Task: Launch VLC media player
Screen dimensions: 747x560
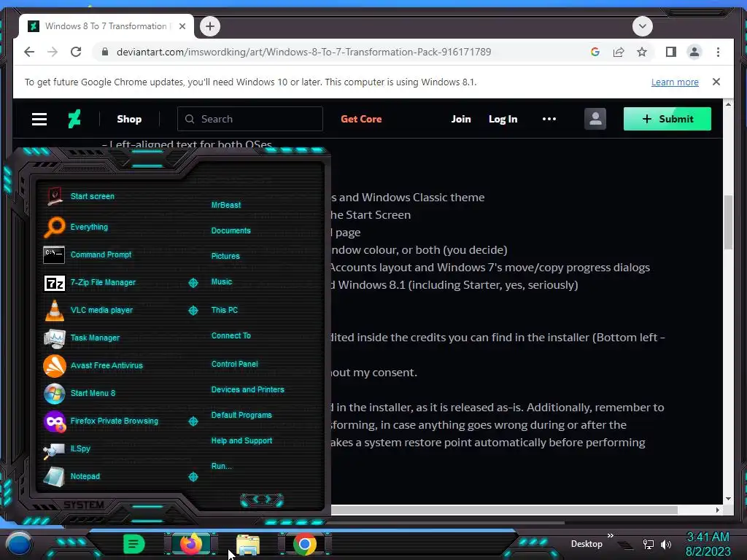Action: tap(101, 310)
